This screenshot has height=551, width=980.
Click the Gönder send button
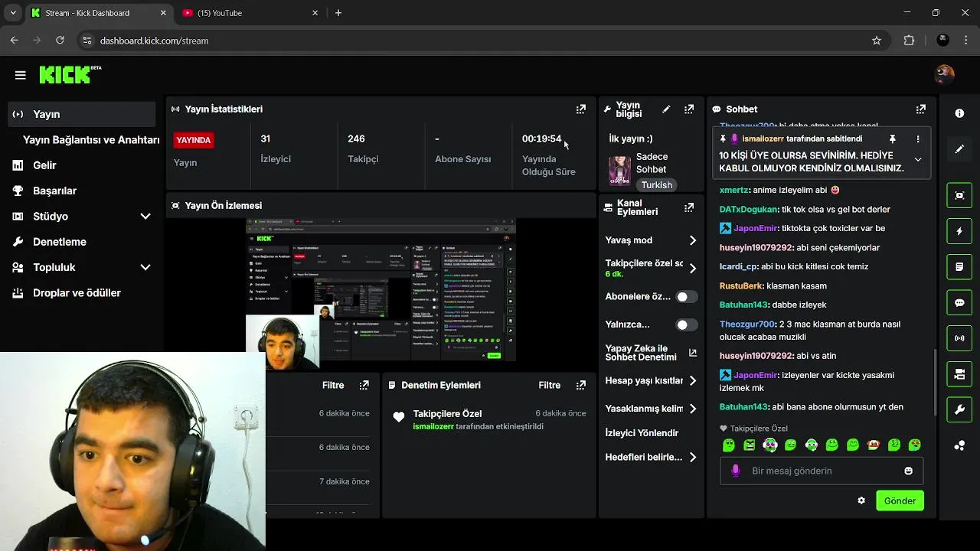pos(900,500)
